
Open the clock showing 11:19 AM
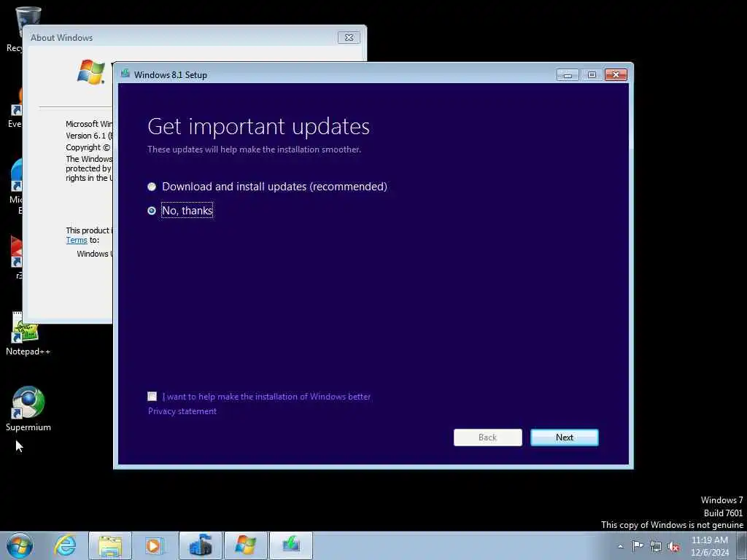(710, 546)
